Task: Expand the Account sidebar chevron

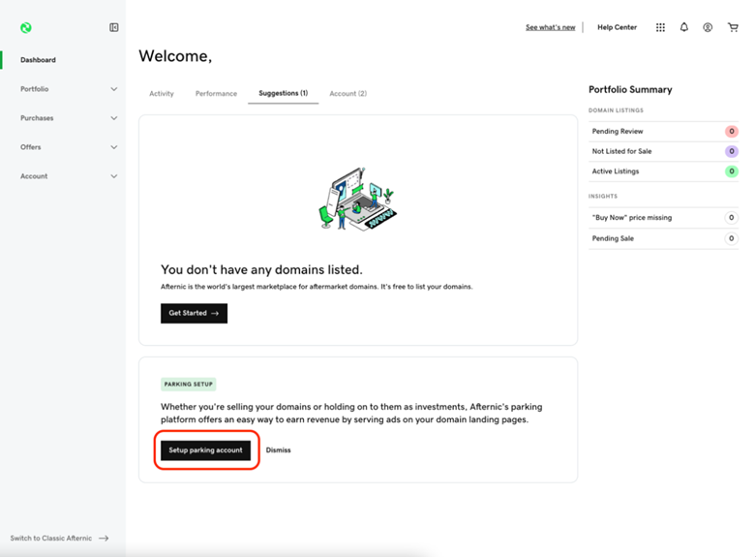Action: 114,176
